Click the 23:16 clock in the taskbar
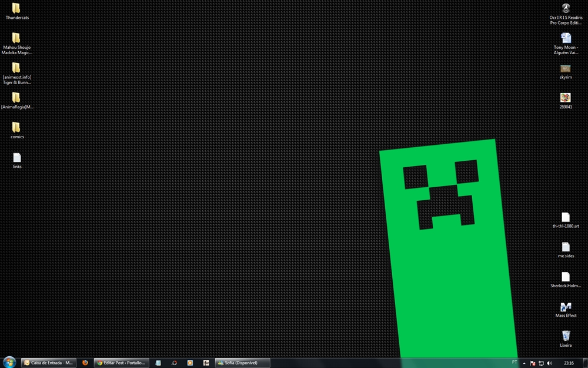The image size is (588, 368). (x=569, y=363)
